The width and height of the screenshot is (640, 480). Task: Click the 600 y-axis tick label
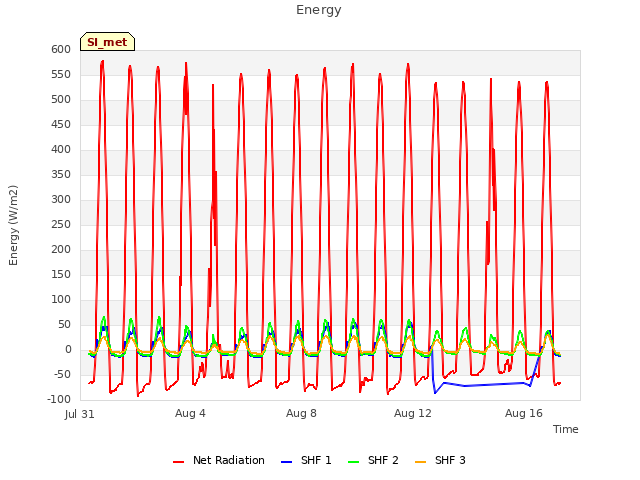point(61,49)
